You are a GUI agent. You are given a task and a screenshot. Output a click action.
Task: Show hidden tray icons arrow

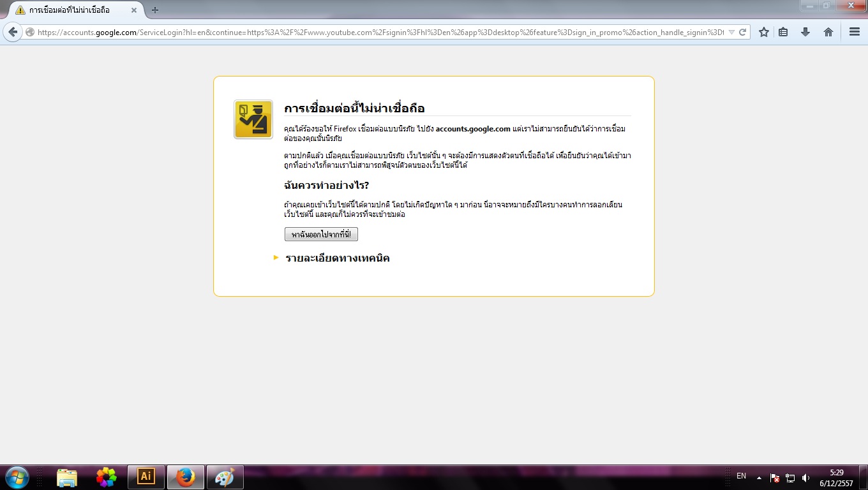759,477
